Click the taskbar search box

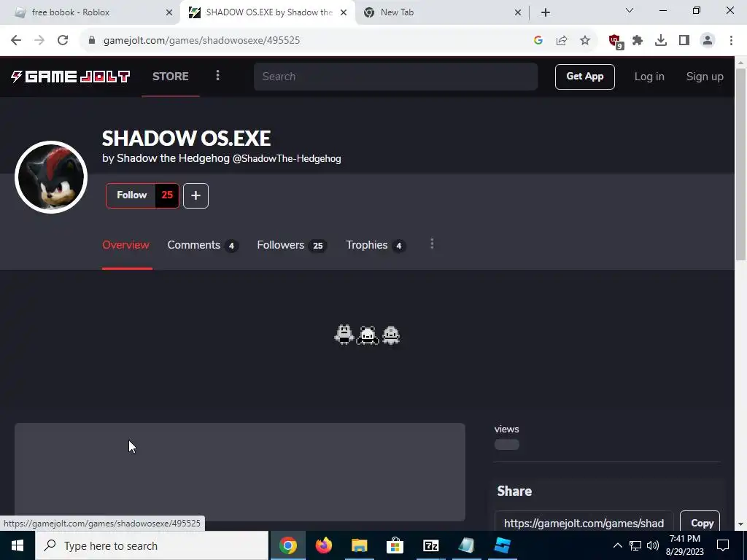point(152,545)
